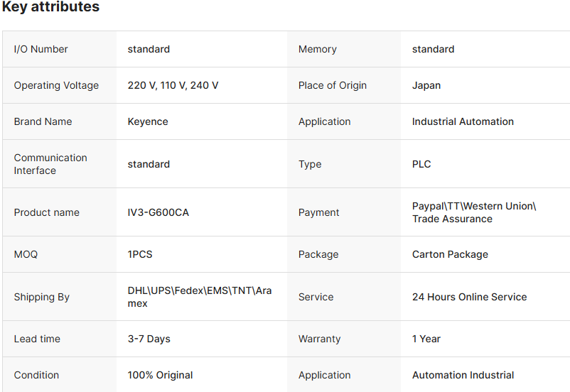
Task: Select the "1 Year" warranty value
Action: (426, 339)
